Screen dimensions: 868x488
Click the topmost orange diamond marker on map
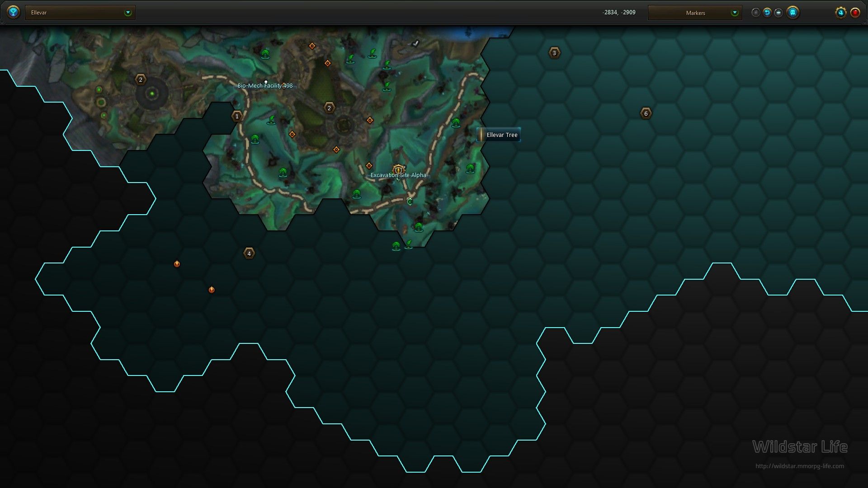(x=312, y=46)
